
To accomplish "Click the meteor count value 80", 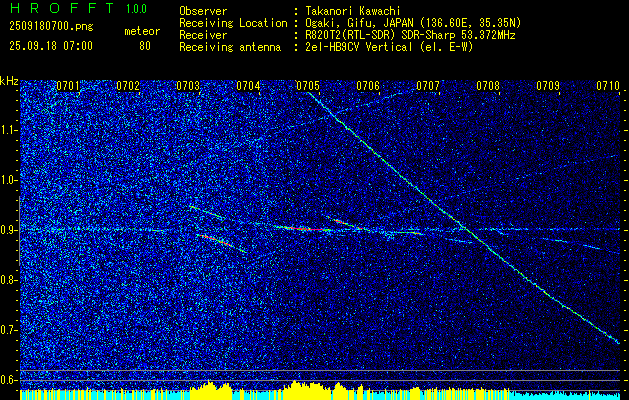I will click(145, 46).
